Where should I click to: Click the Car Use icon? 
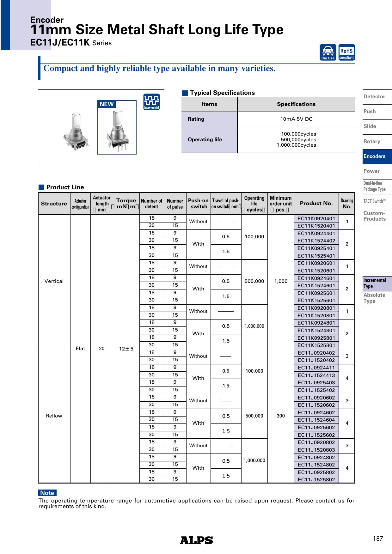328,52
